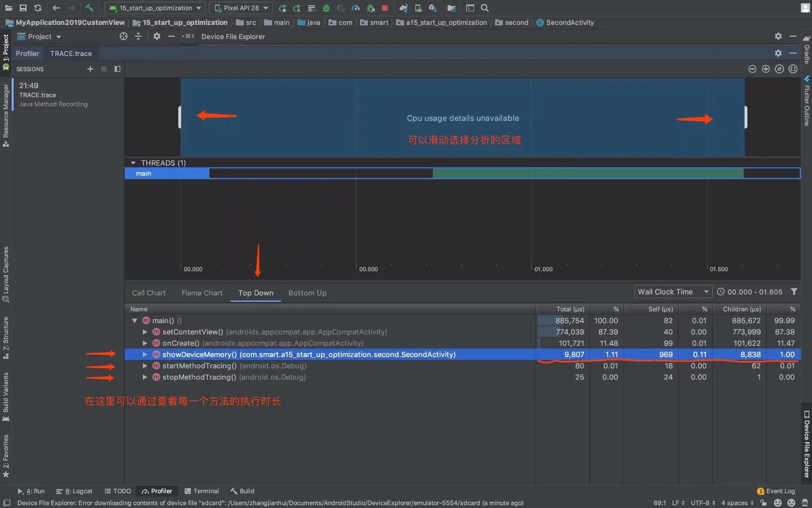Viewport: 812px width, 508px height.
Task: Open Project panel settings gear
Action: tap(157, 36)
